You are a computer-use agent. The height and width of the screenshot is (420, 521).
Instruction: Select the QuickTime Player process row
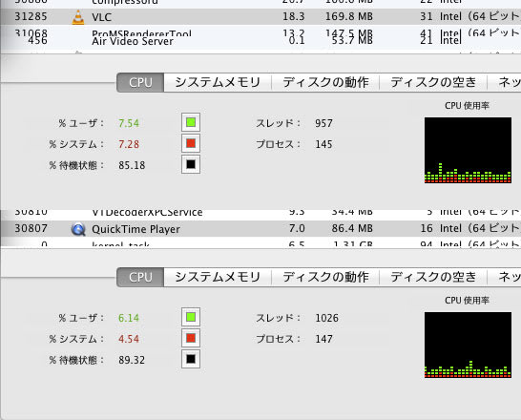[x=260, y=228]
